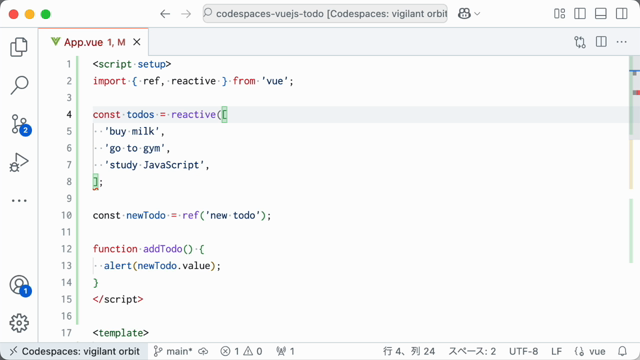The image size is (640, 360).
Task: Show forwarded ports indicator
Action: [x=285, y=351]
